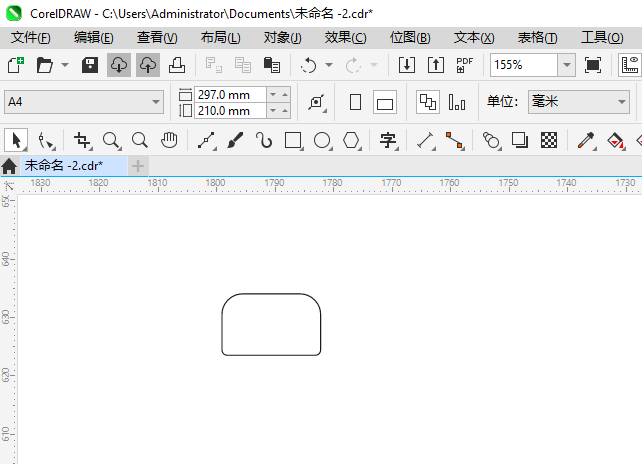Toggle full-screen preview button
The width and height of the screenshot is (642, 464).
593,65
